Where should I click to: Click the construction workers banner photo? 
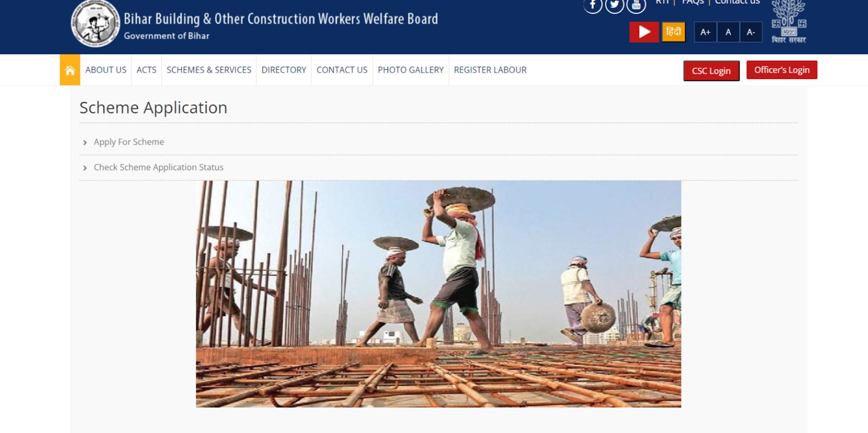pos(438,294)
